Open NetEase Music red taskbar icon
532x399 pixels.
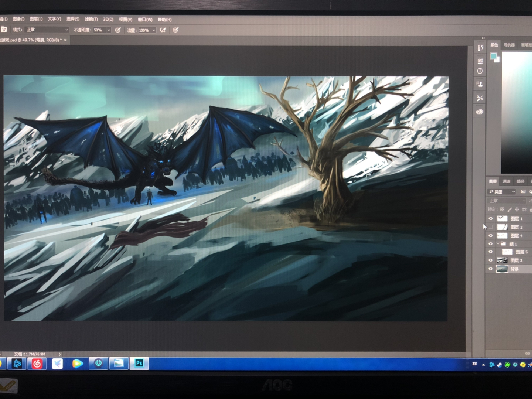tap(37, 364)
